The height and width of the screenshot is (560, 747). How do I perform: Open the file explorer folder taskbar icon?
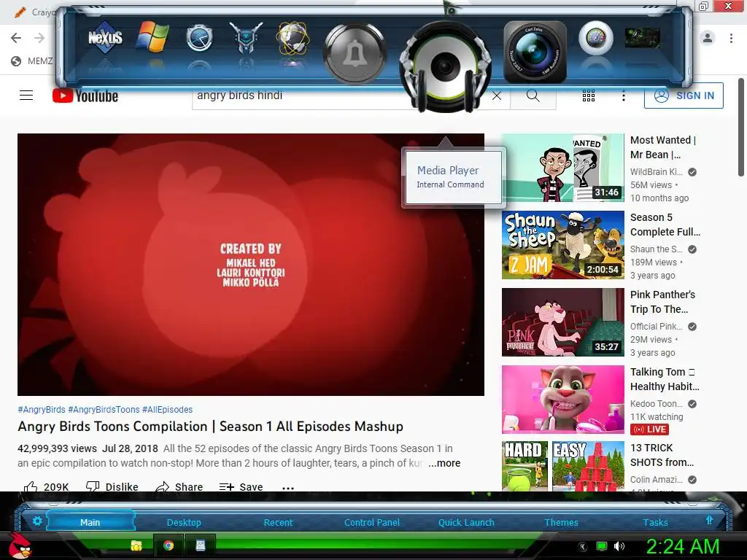pyautogui.click(x=136, y=545)
